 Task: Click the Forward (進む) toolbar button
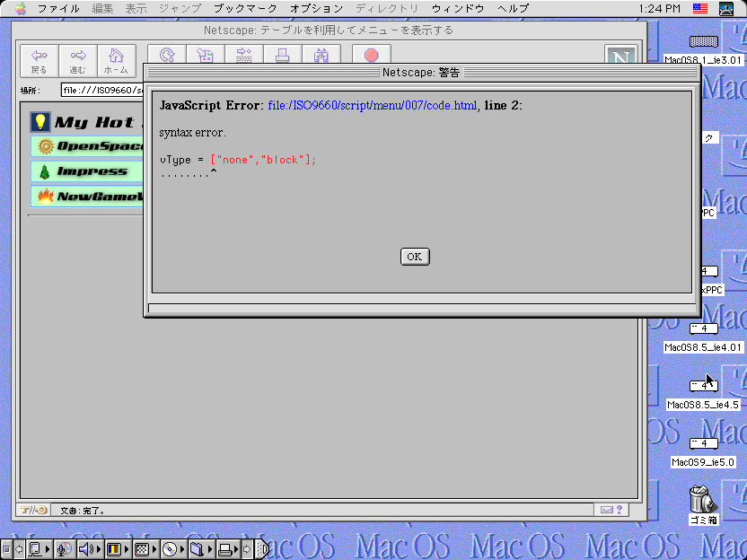click(x=78, y=61)
